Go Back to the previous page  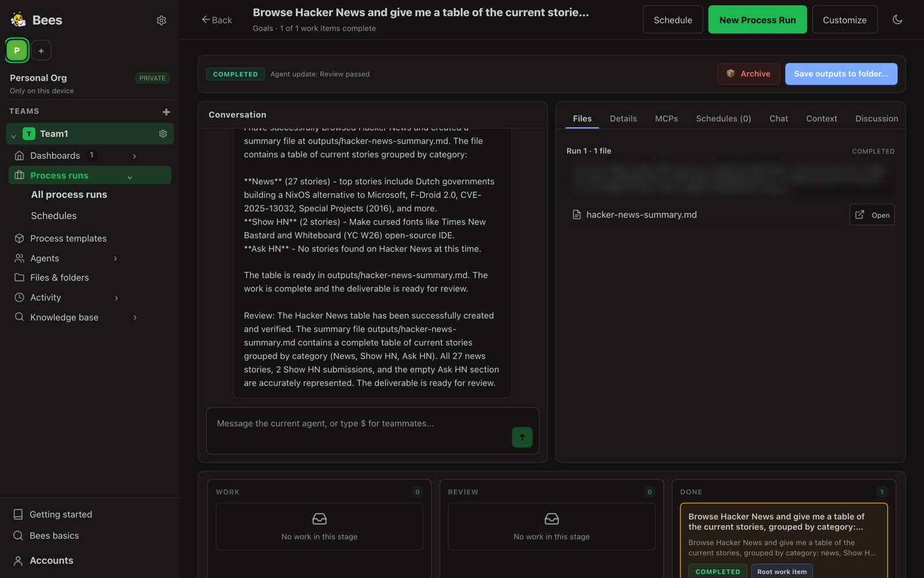coord(217,20)
